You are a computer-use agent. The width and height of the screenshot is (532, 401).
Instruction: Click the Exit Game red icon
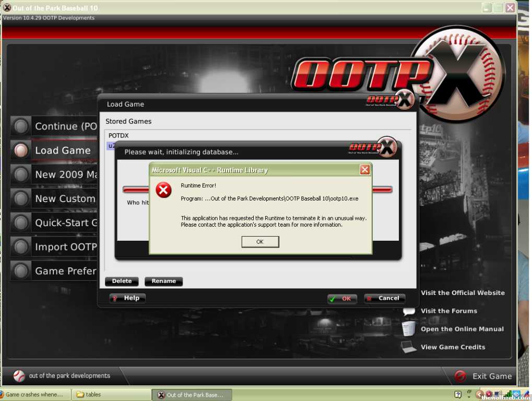click(460, 376)
